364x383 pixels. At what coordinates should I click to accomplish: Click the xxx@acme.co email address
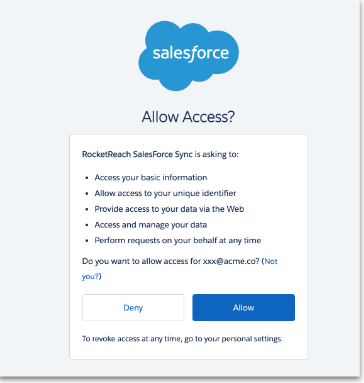231,261
